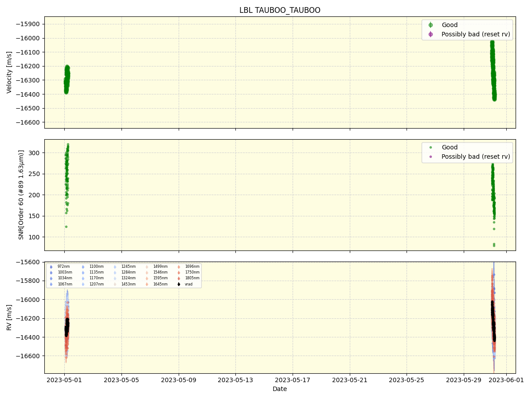Select the 1645nm legend marker
This screenshot has height=399, width=532.
[x=147, y=284]
